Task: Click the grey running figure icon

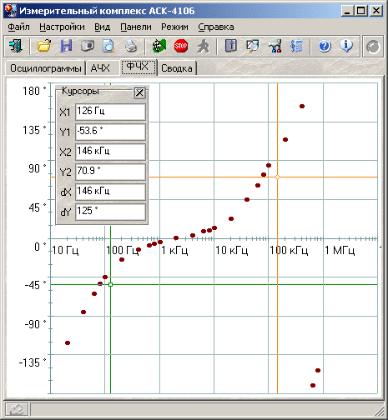Action: coord(203,46)
